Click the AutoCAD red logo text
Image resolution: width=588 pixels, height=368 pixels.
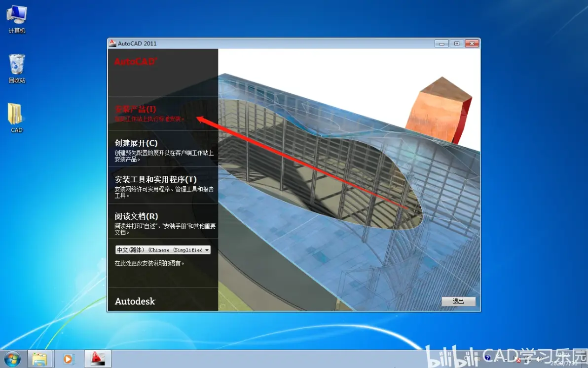tap(135, 61)
